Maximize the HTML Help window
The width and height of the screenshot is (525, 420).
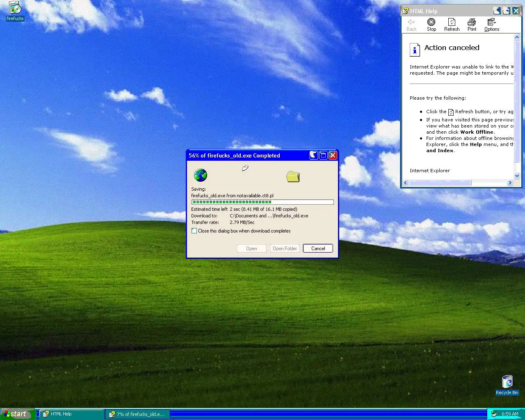(x=507, y=11)
